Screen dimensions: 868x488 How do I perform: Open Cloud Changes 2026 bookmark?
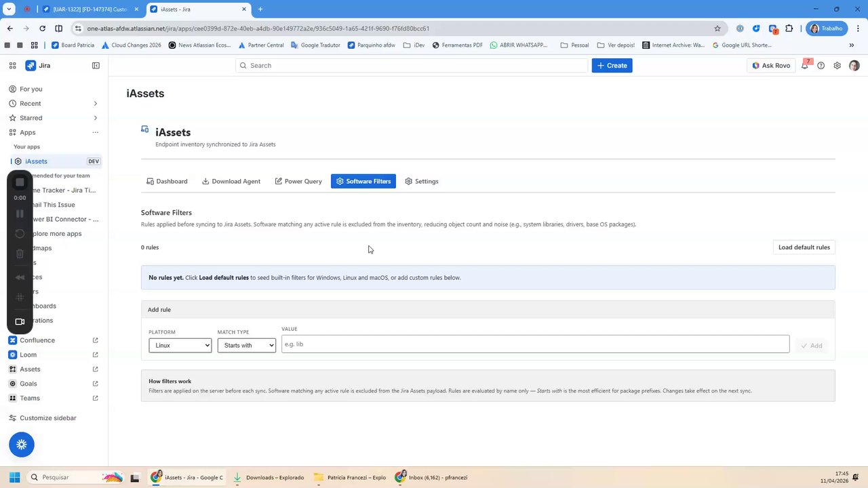(132, 45)
